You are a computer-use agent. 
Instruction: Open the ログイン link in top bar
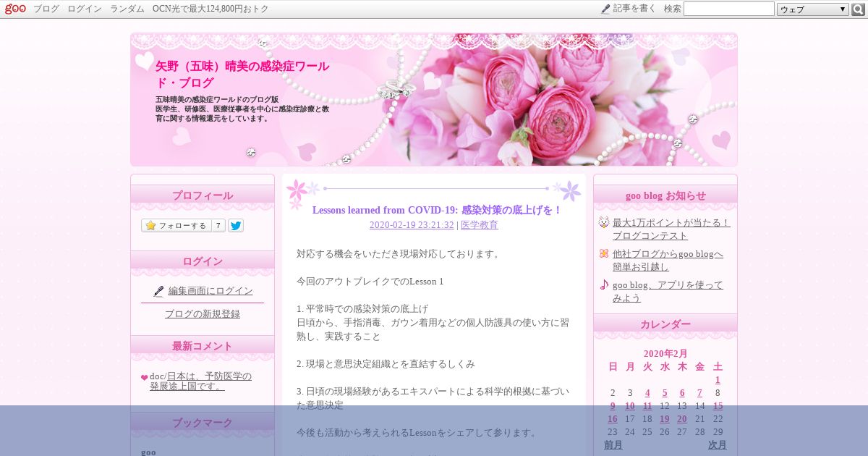tap(85, 9)
